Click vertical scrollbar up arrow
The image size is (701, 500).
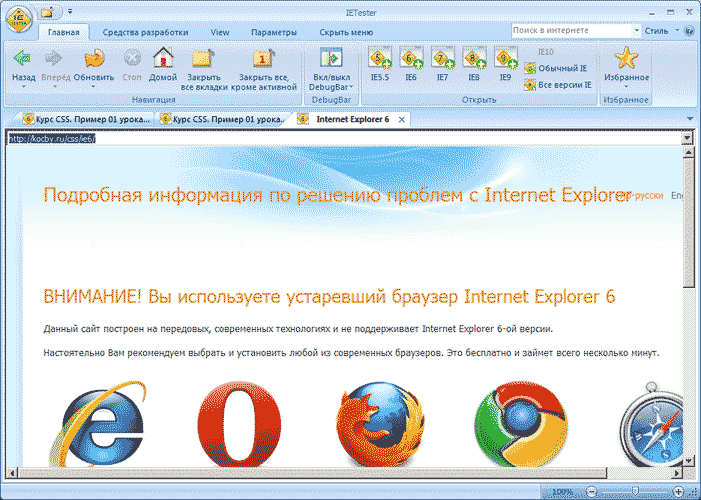(688, 153)
